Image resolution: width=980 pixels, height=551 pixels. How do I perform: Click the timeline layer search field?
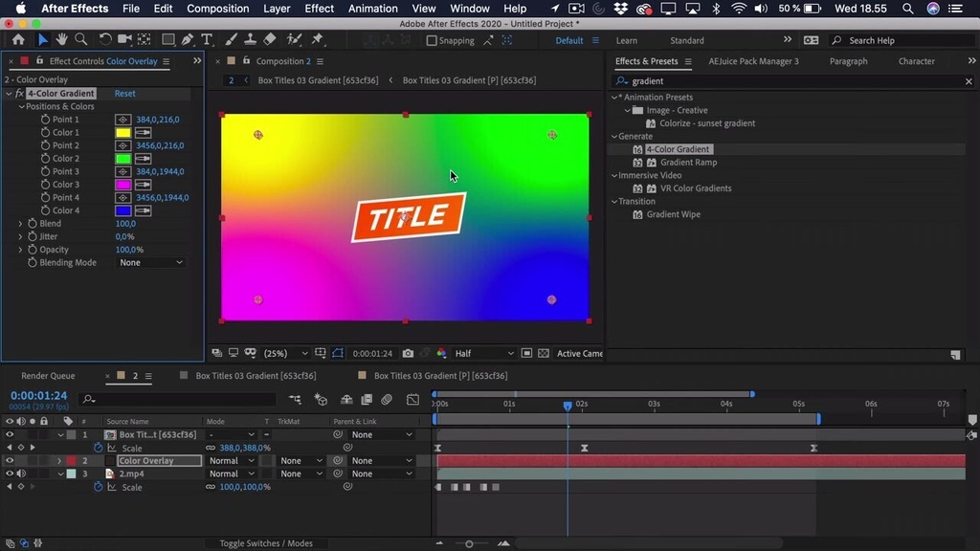coord(178,399)
